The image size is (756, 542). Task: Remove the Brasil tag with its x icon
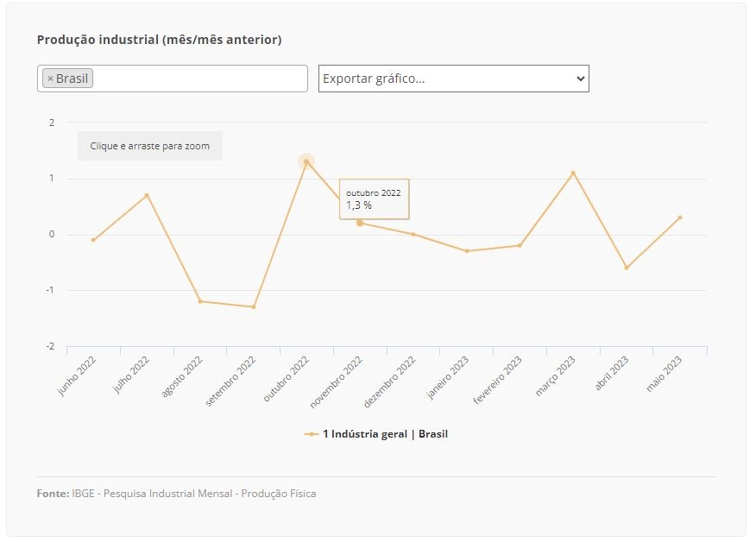pyautogui.click(x=50, y=79)
